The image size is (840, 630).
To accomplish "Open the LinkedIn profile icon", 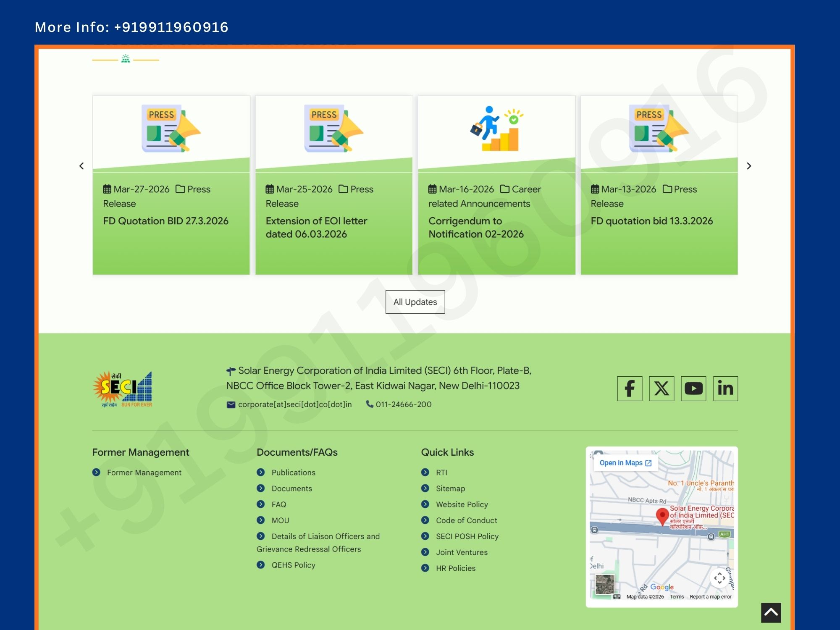I will 725,388.
